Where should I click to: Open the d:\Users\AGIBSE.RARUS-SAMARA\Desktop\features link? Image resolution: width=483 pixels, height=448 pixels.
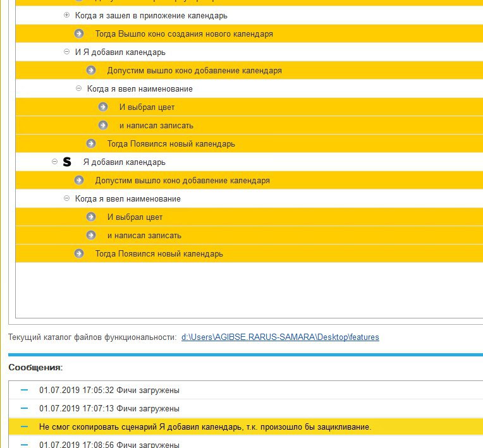[280, 337]
